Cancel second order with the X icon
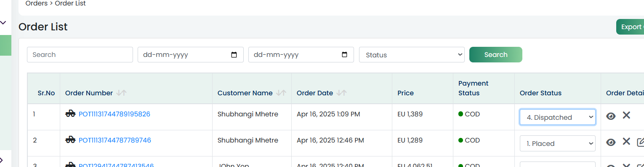The width and height of the screenshot is (644, 167). click(x=626, y=141)
